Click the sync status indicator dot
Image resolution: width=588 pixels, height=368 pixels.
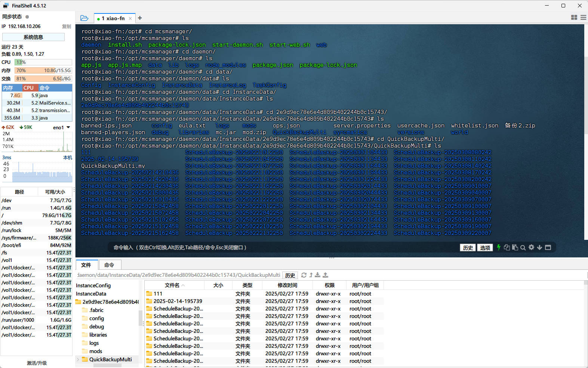tap(27, 16)
